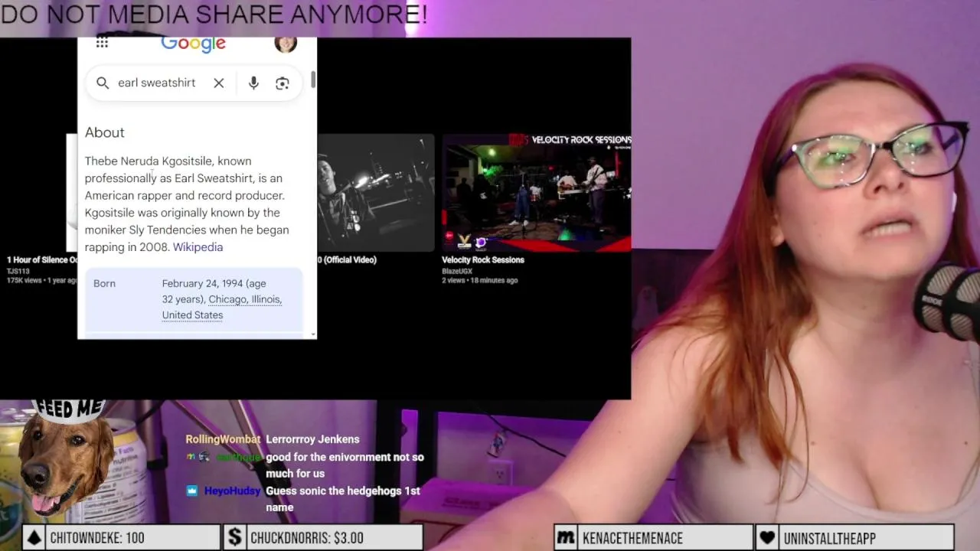Image resolution: width=980 pixels, height=551 pixels.
Task: Open the Google account profile avatar
Action: [x=286, y=44]
